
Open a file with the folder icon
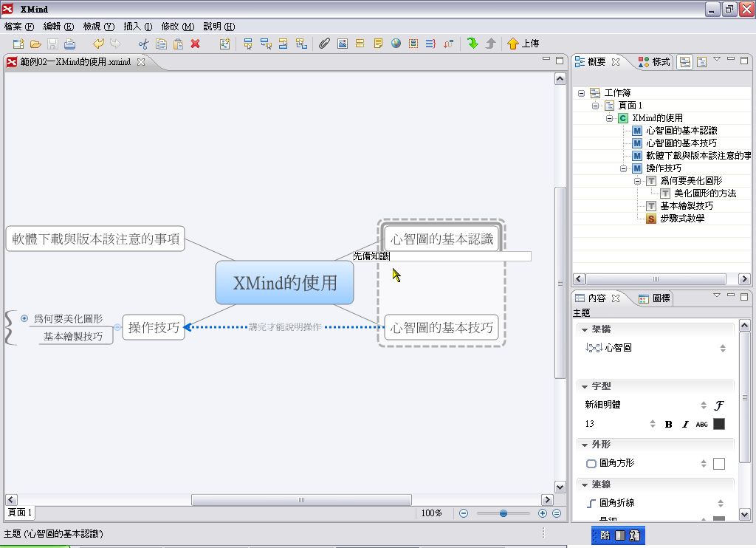[x=35, y=44]
